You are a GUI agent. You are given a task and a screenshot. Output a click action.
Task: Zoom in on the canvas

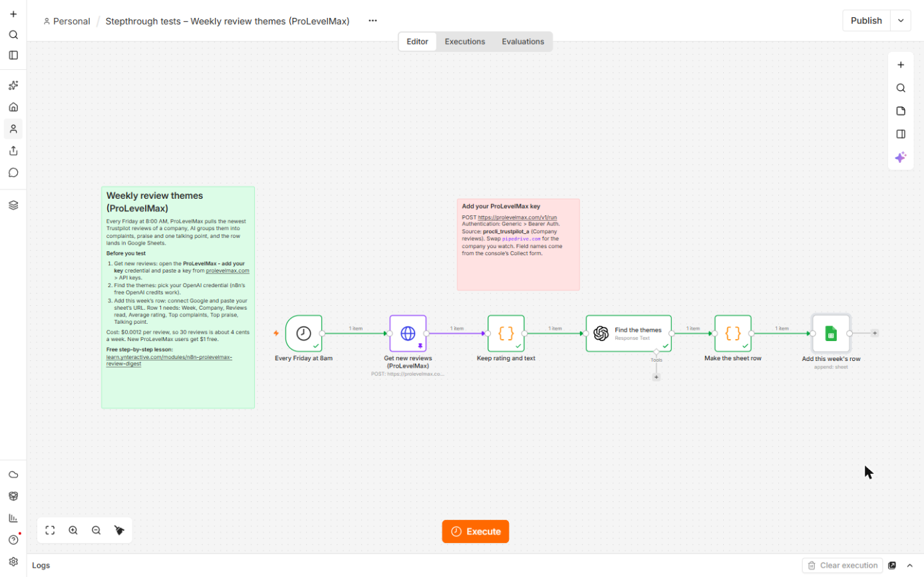(x=73, y=530)
